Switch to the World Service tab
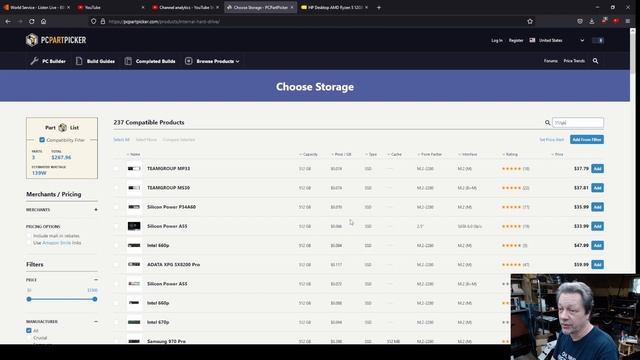The image size is (640, 360). coord(36,7)
